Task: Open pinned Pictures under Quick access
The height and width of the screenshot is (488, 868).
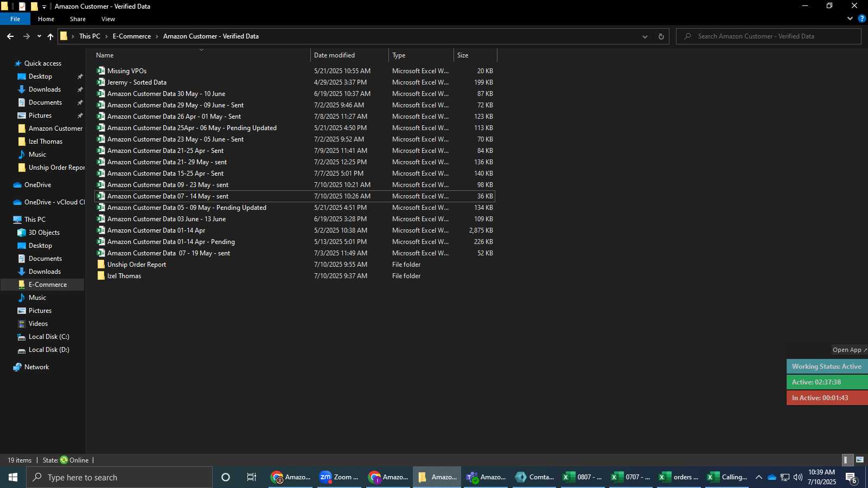Action: tap(40, 115)
